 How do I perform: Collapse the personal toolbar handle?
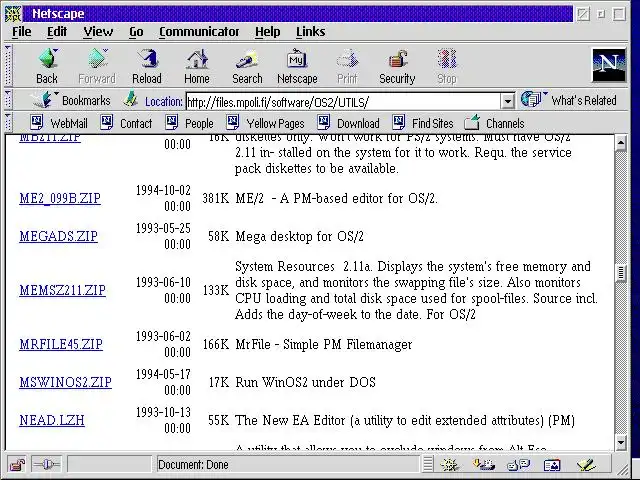(x=8, y=122)
